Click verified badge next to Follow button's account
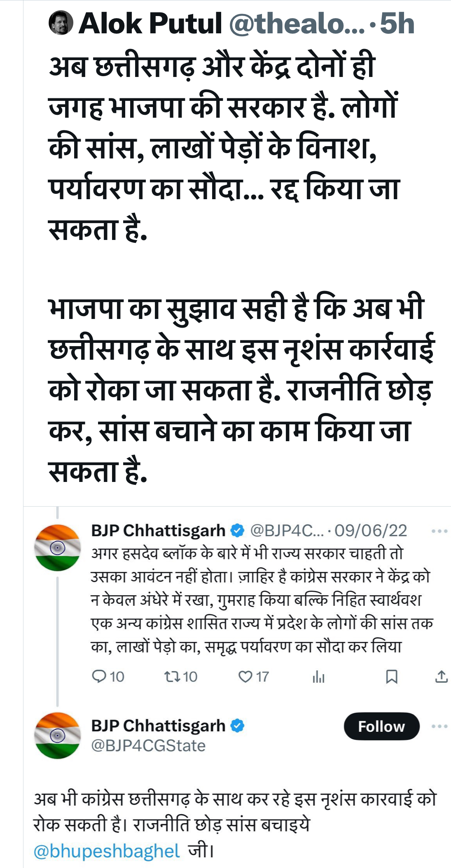The height and width of the screenshot is (868, 451). (238, 726)
